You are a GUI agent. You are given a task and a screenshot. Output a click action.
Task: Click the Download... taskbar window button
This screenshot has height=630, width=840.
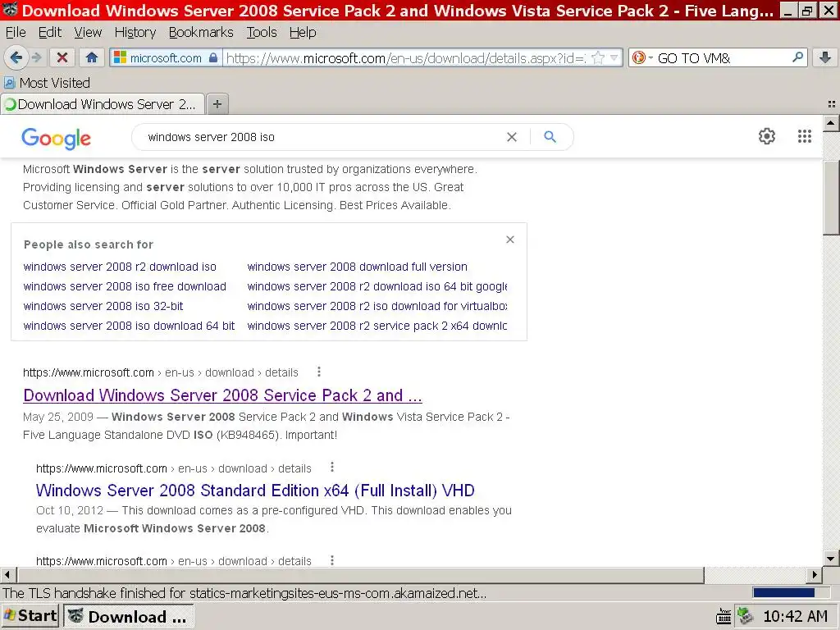(129, 617)
